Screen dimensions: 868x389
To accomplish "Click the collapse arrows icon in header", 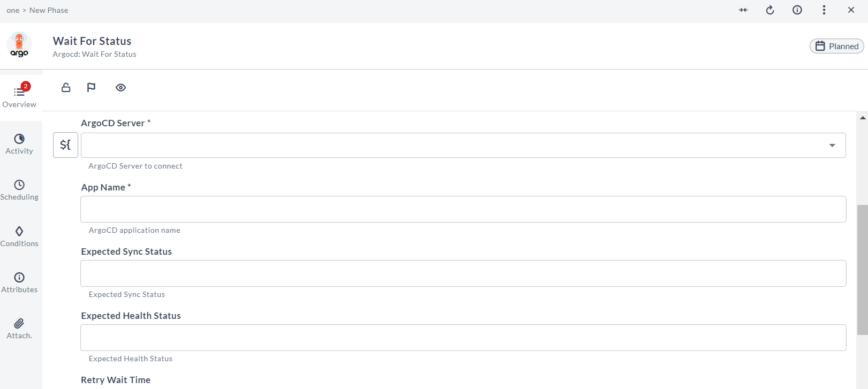I will (x=743, y=10).
